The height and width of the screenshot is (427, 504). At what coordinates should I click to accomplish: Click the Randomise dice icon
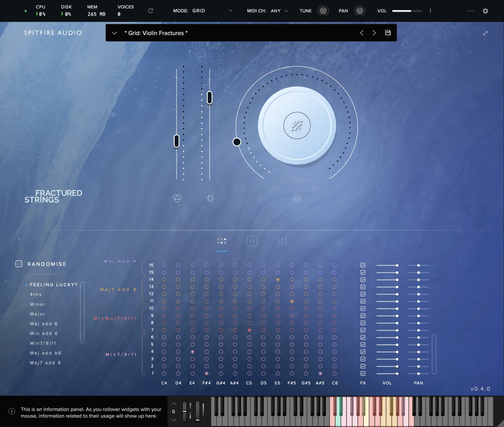pos(19,264)
